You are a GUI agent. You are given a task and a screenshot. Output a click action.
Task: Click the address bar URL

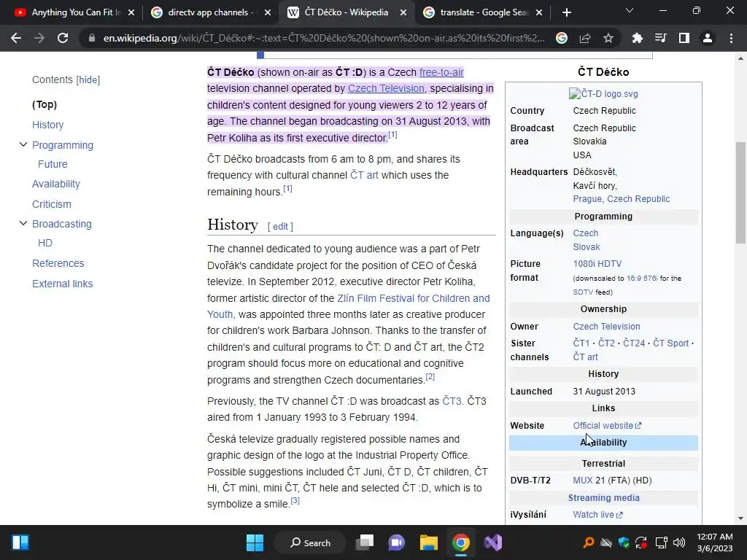point(324,38)
